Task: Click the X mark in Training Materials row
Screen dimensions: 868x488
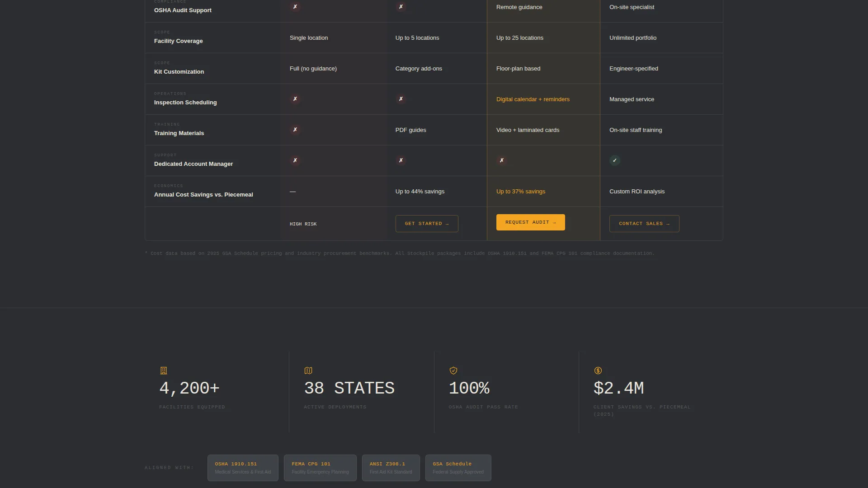Action: pyautogui.click(x=295, y=130)
